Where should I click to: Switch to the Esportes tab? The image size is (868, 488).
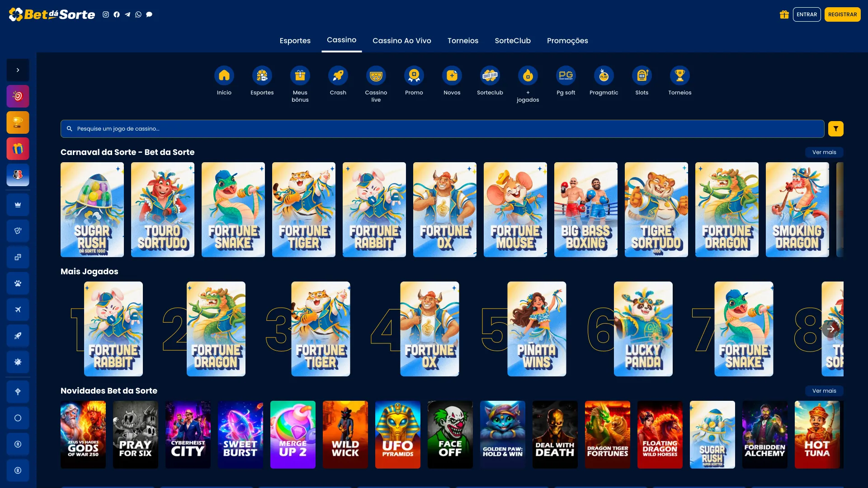(x=295, y=41)
